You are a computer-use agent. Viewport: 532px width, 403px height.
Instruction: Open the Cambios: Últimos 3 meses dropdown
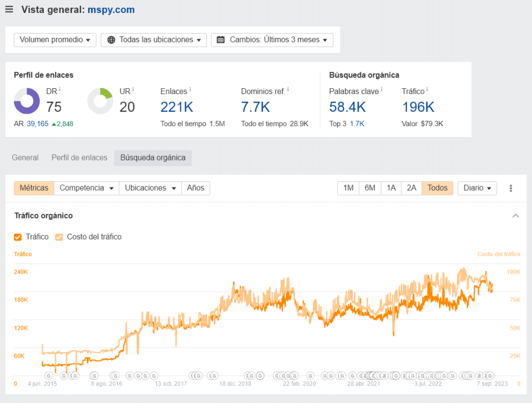pyautogui.click(x=272, y=40)
